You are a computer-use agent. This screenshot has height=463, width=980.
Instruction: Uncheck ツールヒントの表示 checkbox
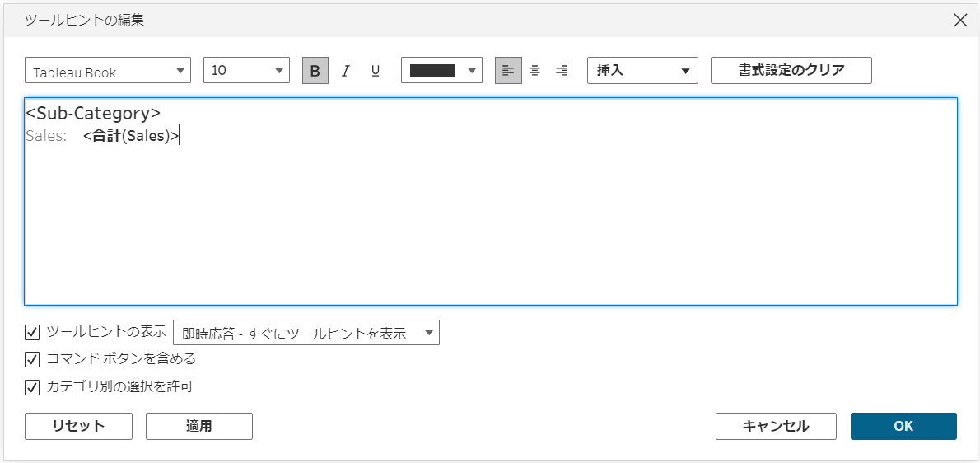(32, 332)
